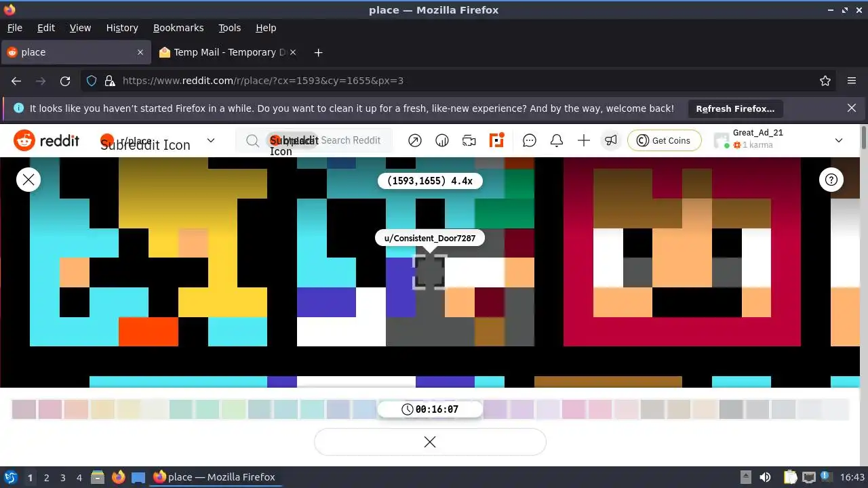Open the Tools menu
Viewport: 868px width, 488px height.
(x=230, y=28)
